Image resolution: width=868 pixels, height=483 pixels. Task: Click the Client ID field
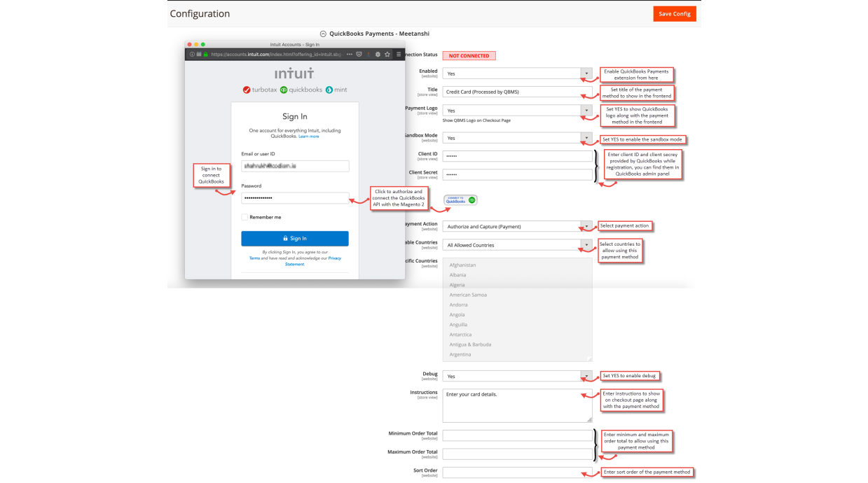518,156
